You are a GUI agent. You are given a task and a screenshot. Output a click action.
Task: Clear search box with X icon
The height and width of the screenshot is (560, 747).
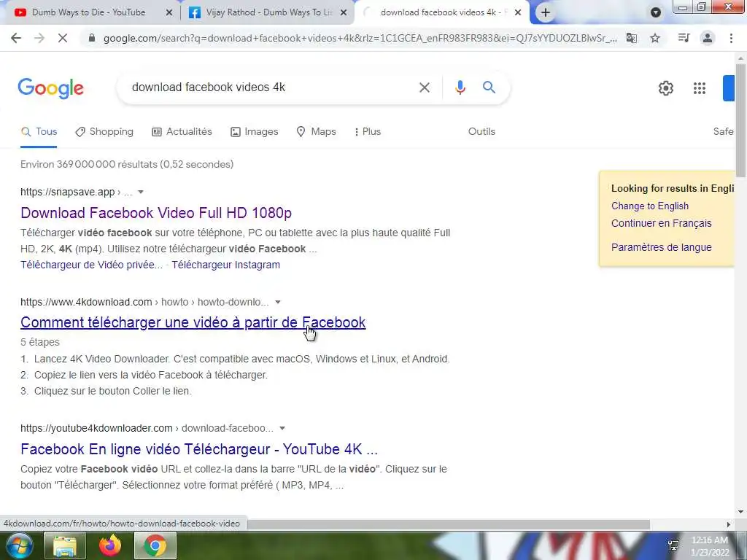(425, 87)
